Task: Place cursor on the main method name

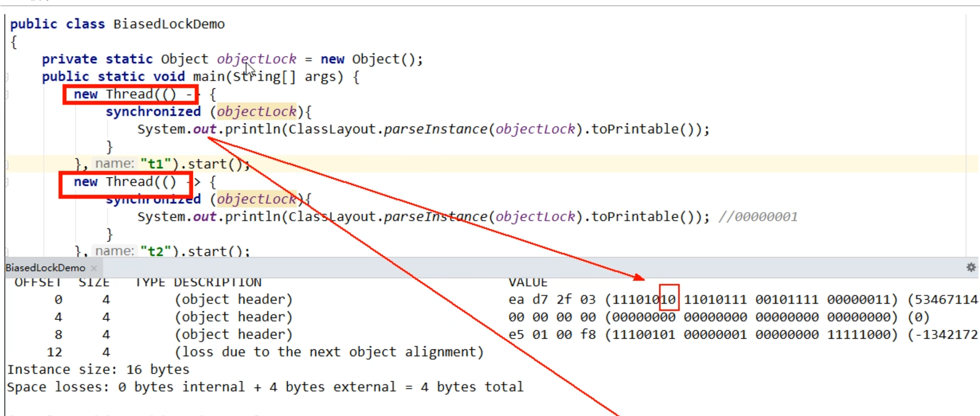Action: 209,77
